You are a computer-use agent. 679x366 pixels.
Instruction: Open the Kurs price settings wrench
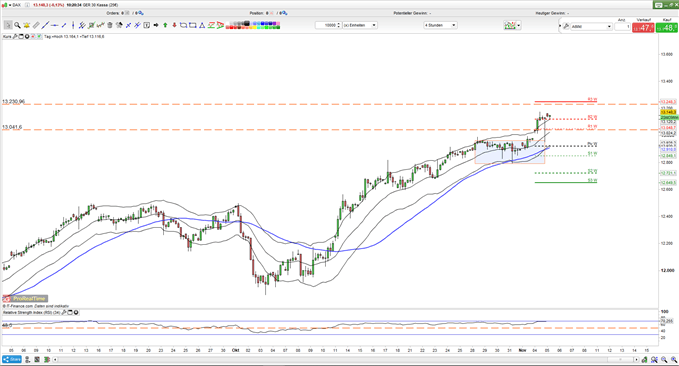[15, 37]
